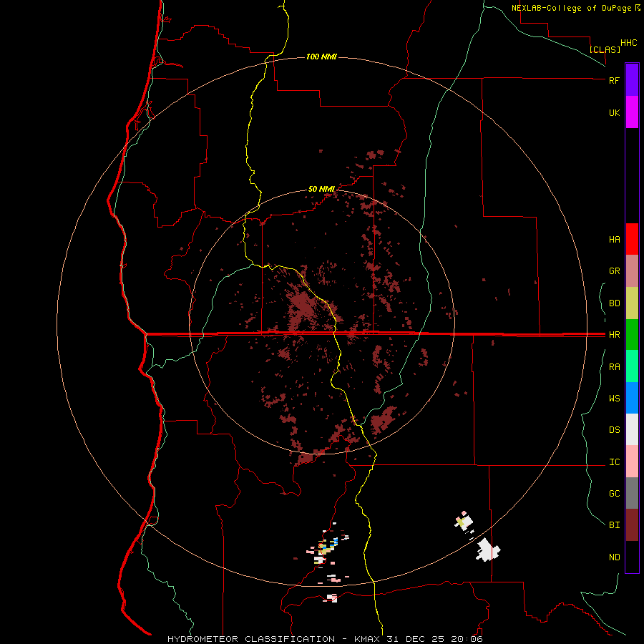Click the 'BI' legend label
Image resolution: width=644 pixels, height=644 pixels.
point(614,525)
